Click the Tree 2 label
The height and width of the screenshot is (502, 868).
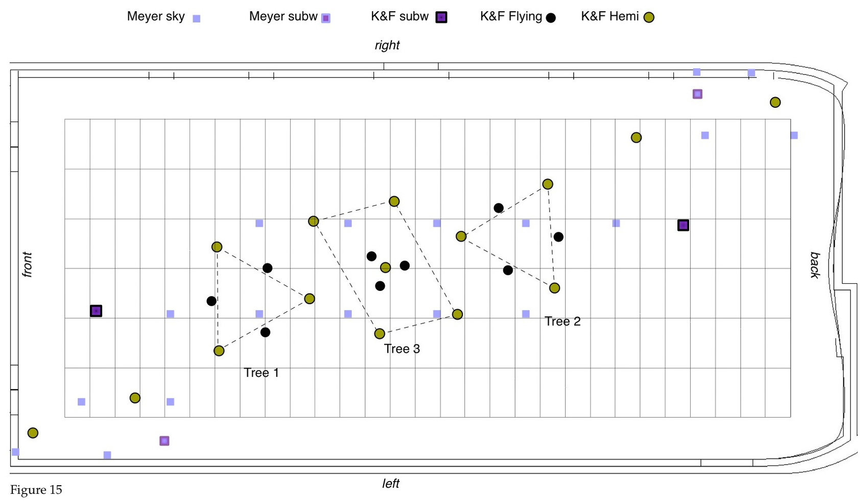[562, 322]
